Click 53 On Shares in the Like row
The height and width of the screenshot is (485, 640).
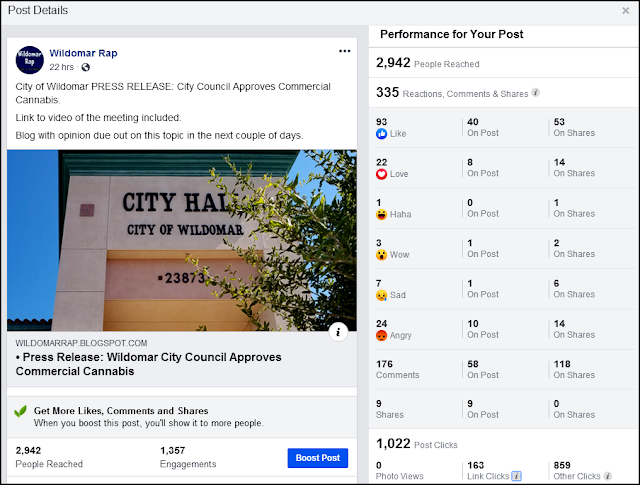574,127
